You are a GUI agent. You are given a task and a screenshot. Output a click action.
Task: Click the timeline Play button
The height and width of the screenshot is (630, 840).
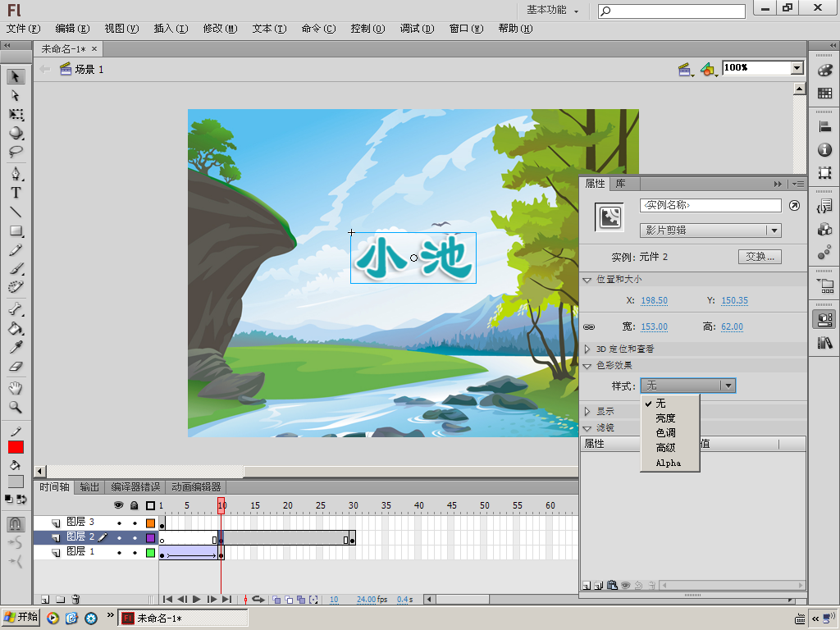click(197, 600)
